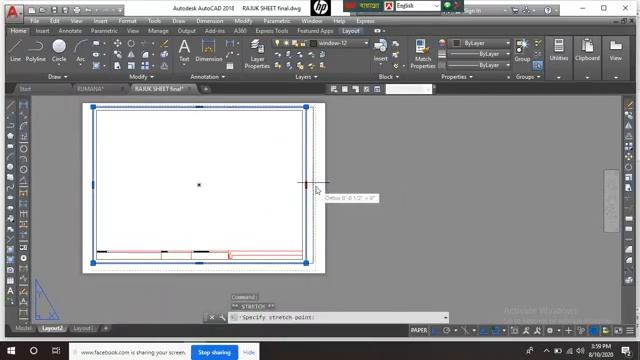
Task: Switch to the Model layout tab
Action: (23, 328)
